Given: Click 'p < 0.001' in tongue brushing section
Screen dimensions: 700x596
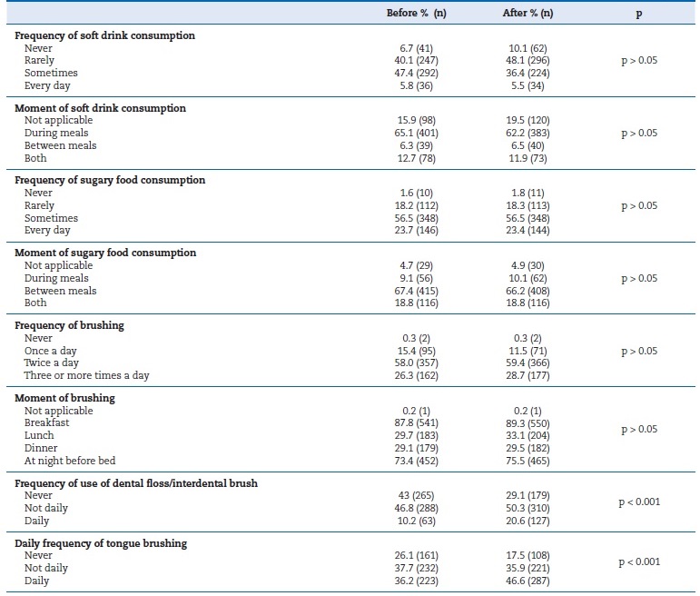Looking at the screenshot, I should pos(639,562).
